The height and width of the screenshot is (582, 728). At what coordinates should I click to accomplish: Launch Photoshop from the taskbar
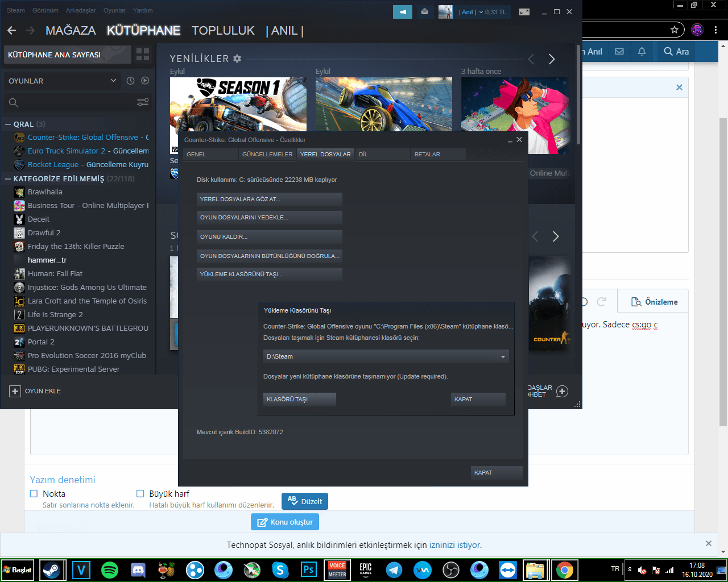(x=309, y=569)
